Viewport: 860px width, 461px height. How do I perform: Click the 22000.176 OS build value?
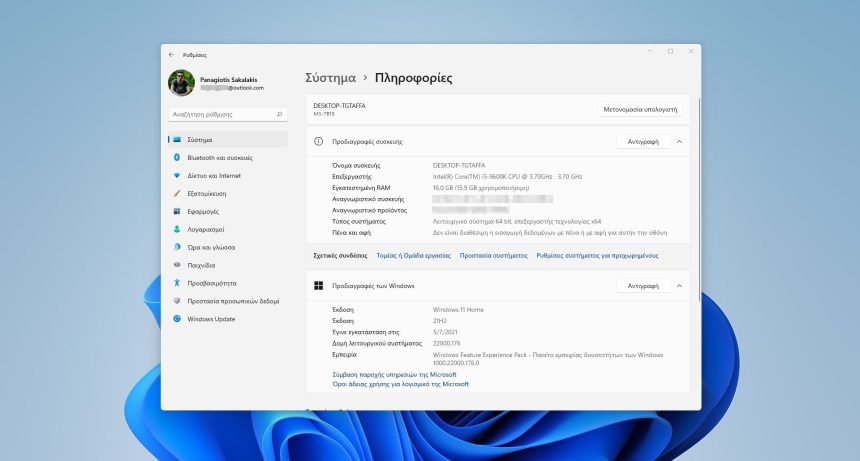pyautogui.click(x=446, y=344)
